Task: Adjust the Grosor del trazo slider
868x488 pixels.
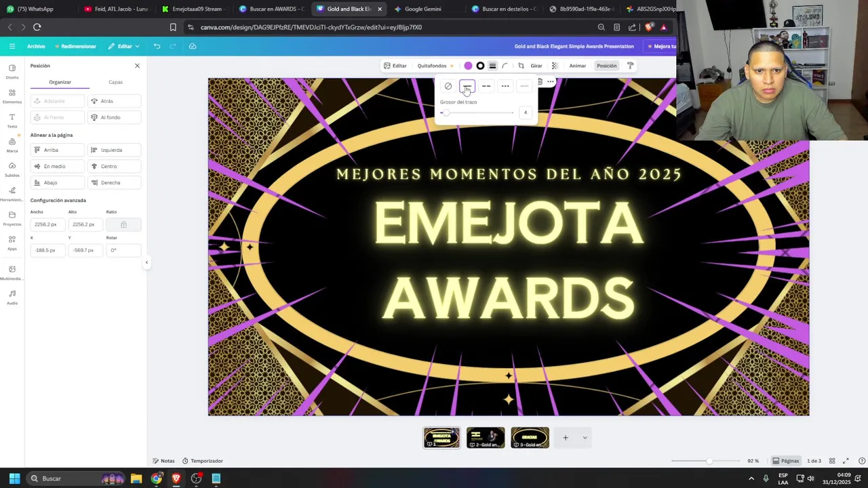Action: (x=477, y=113)
